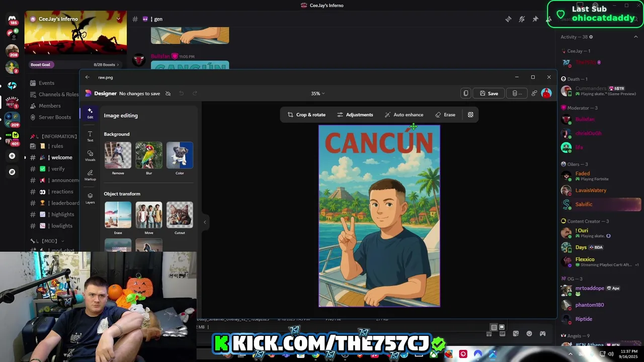The image size is (644, 362).
Task: Click the copy image icon beside Save
Action: (466, 93)
